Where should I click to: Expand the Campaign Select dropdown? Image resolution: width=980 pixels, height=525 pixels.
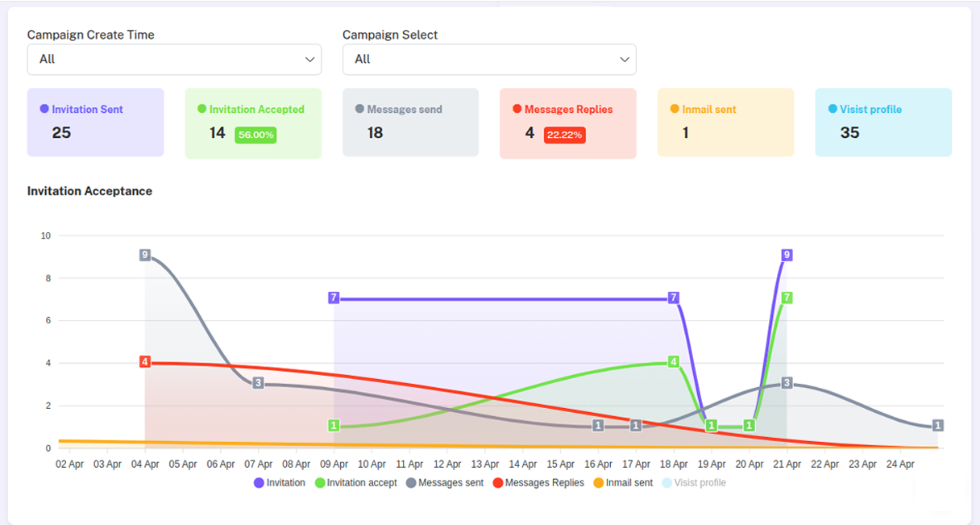coord(489,60)
